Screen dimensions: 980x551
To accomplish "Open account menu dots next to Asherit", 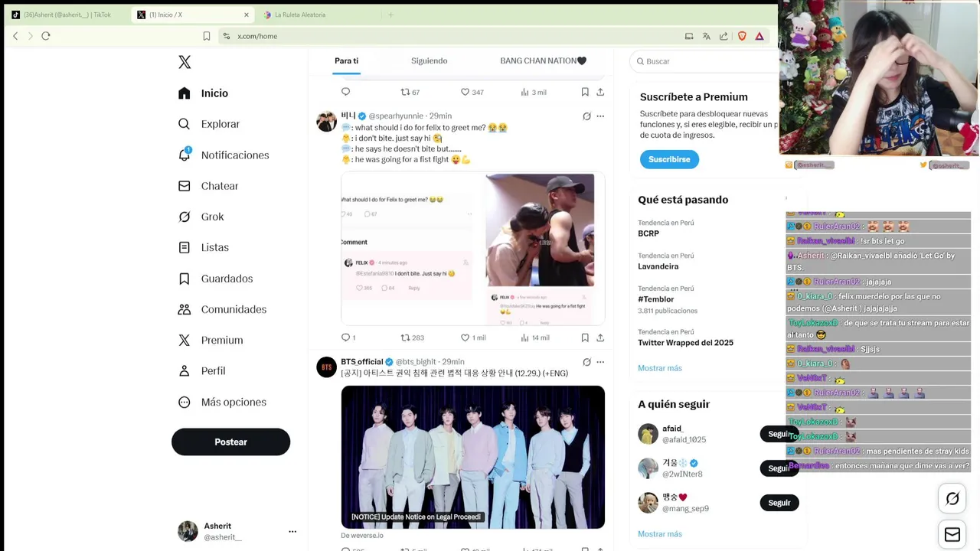I will point(292,531).
